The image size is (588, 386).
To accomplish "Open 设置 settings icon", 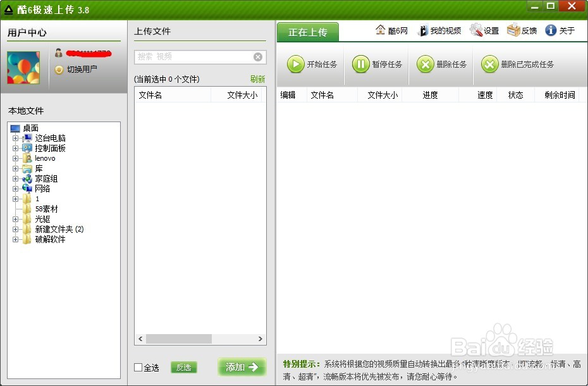I will tap(476, 30).
